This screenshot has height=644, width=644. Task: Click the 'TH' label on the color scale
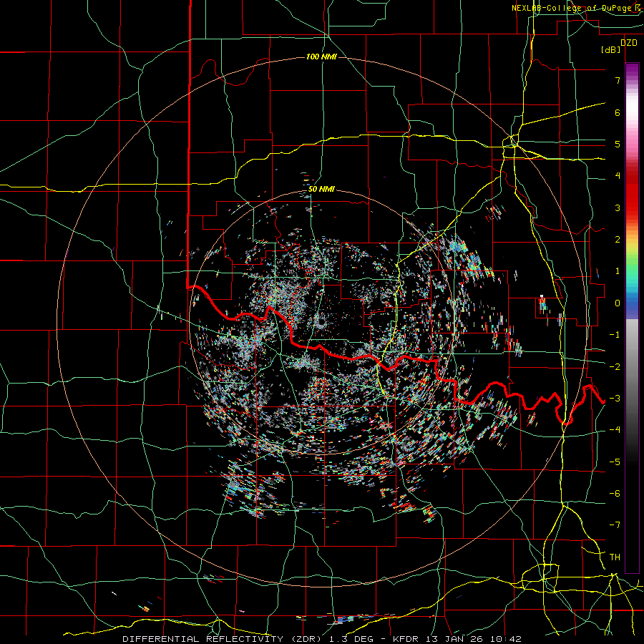pos(615,557)
